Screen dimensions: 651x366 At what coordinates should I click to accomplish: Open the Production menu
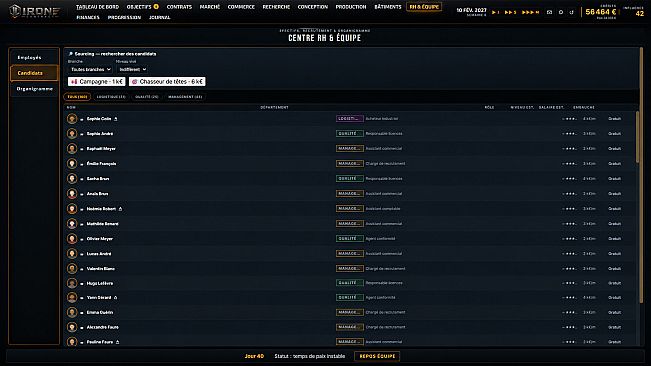click(x=351, y=7)
